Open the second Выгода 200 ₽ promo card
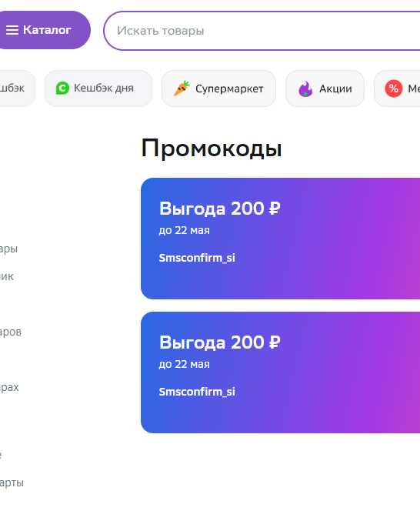Screen dimensions: 420x521 [280, 372]
